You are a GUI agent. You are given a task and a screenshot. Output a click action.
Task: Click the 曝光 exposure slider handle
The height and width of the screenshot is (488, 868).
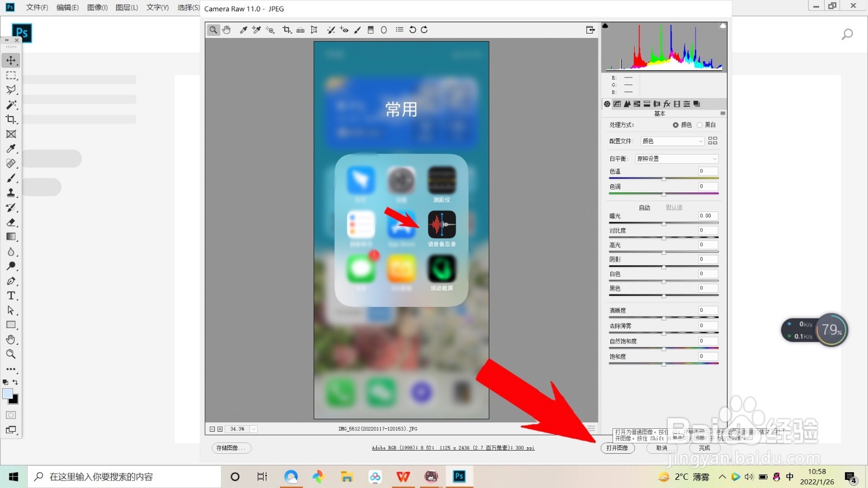[x=663, y=223]
